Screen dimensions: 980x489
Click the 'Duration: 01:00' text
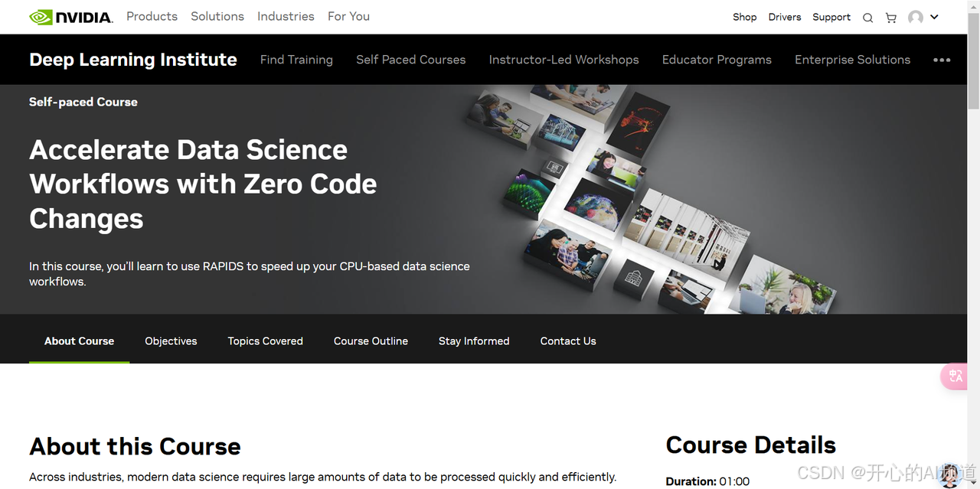click(707, 481)
